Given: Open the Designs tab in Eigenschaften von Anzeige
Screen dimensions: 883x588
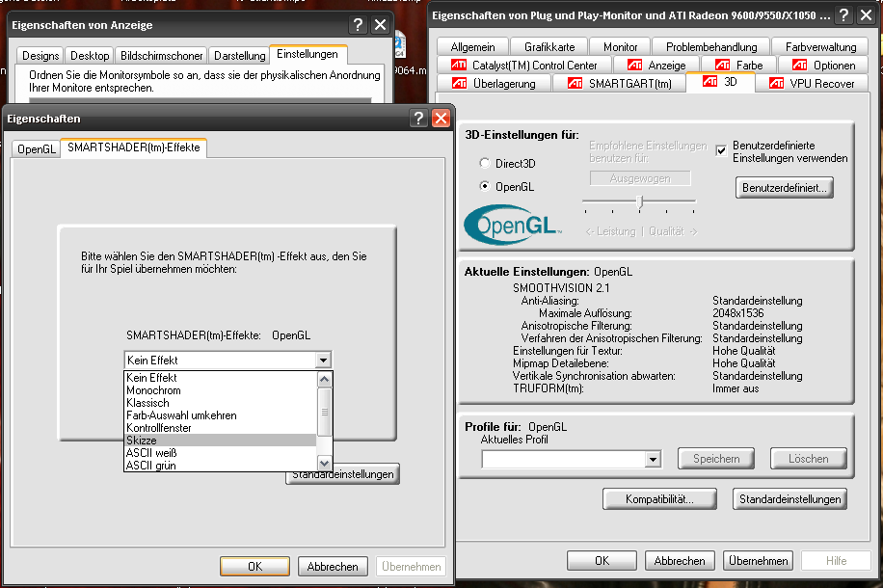Looking at the screenshot, I should click(40, 55).
